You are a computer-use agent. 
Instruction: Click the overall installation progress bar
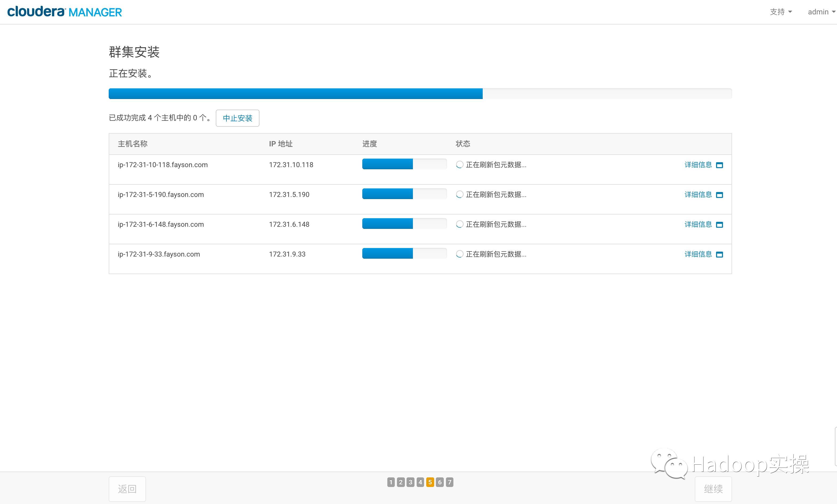point(420,94)
